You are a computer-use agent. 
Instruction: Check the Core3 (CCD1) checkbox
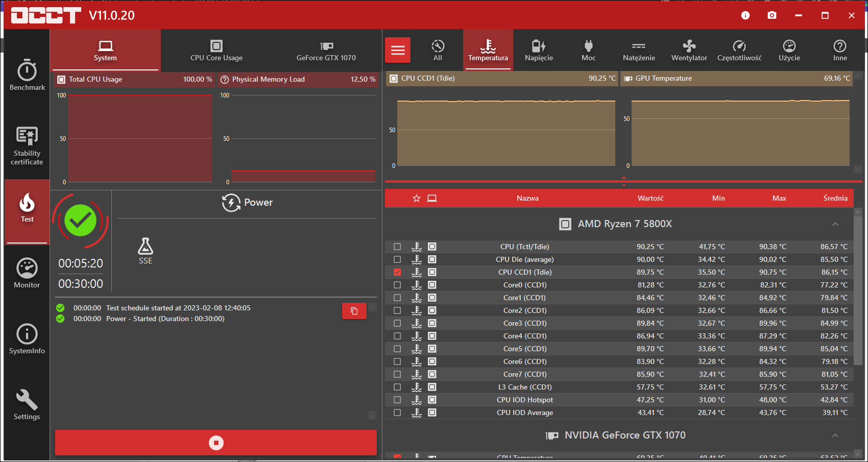pos(397,323)
